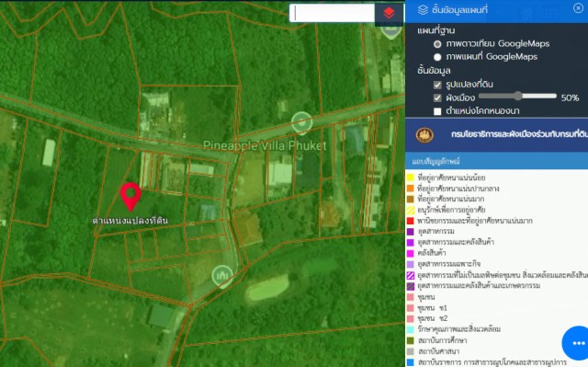The image size is (588, 367).
Task: Click the อุตสาหกรรมเฉพาะกิจ legend entry
Action: click(x=449, y=264)
